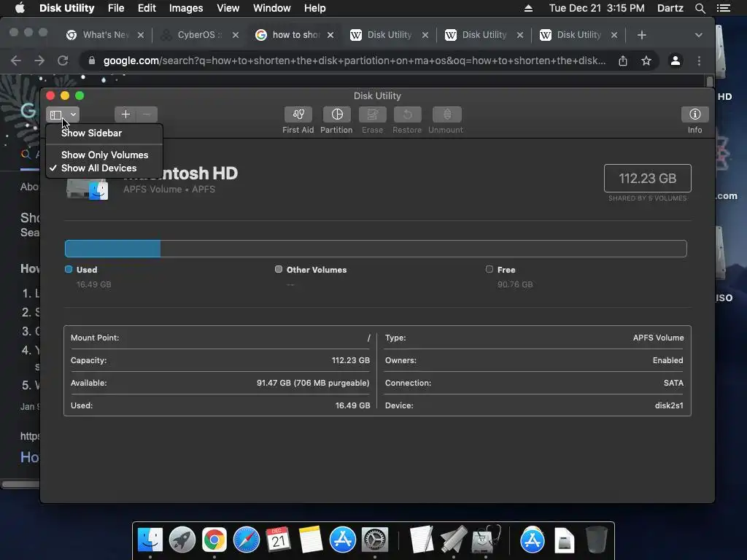The width and height of the screenshot is (747, 560).
Task: Open Trash in the Dock
Action: point(596,540)
